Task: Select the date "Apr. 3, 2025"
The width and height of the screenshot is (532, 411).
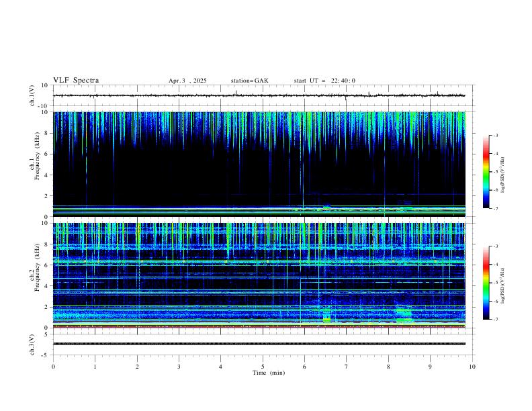Action: (187, 81)
